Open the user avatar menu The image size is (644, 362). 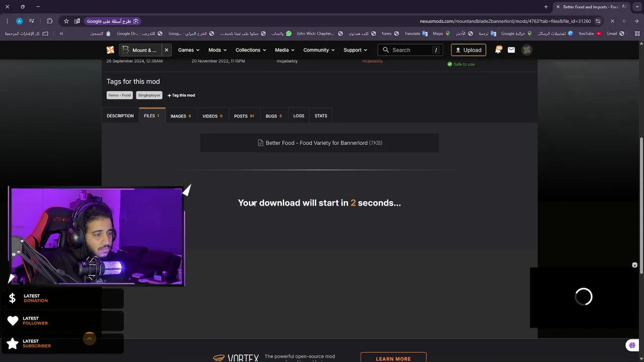527,50
